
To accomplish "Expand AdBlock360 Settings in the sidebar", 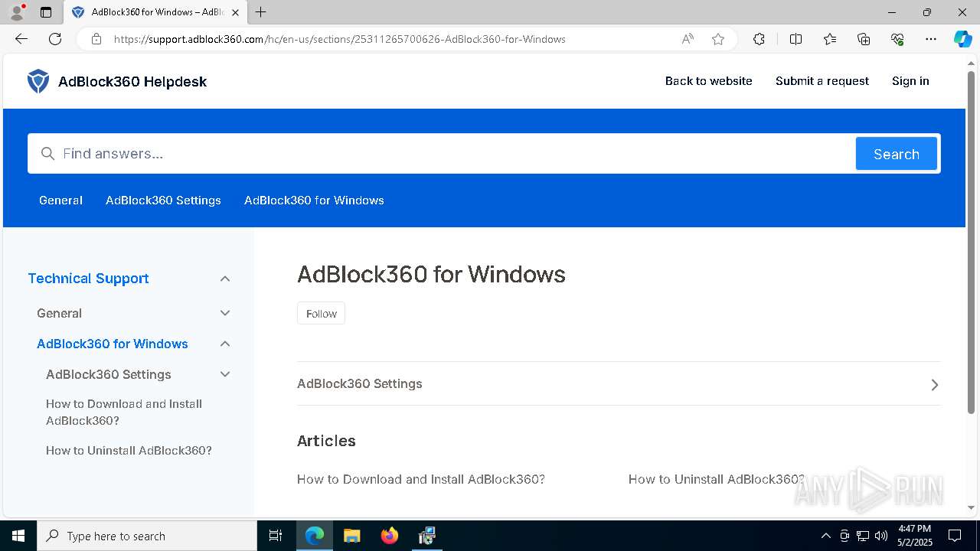I will [x=225, y=374].
